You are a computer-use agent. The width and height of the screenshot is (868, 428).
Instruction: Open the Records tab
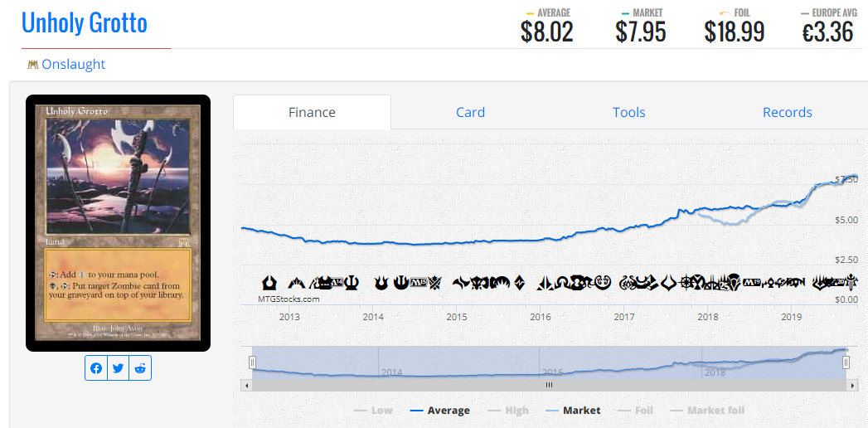788,113
